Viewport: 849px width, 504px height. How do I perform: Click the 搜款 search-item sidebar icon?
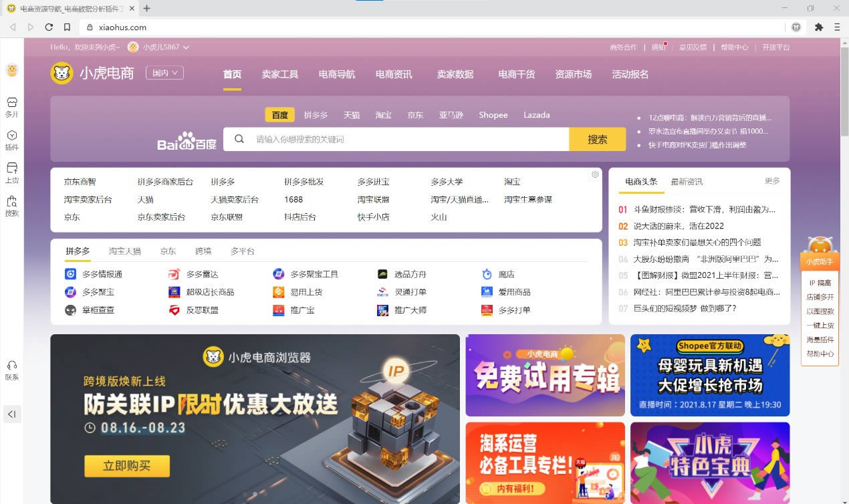click(11, 201)
